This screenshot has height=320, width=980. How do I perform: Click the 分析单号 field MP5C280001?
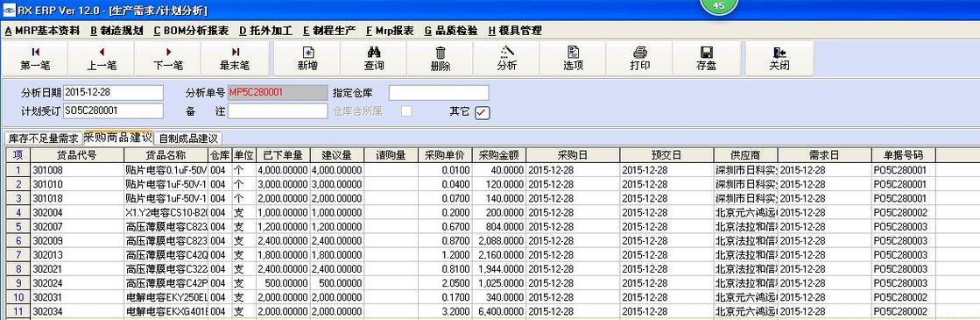pos(277,93)
